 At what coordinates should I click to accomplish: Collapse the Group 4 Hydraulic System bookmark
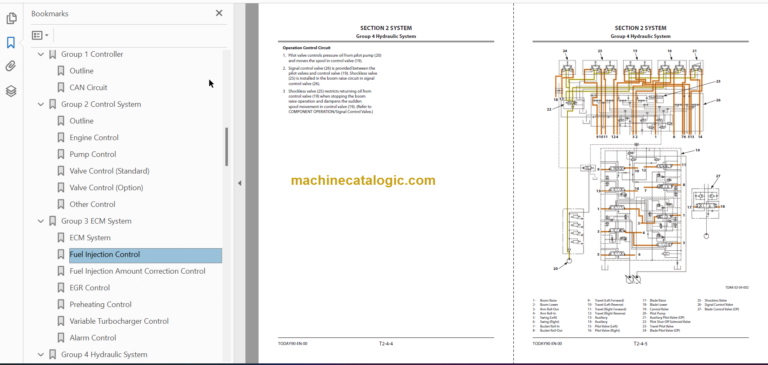[41, 354]
